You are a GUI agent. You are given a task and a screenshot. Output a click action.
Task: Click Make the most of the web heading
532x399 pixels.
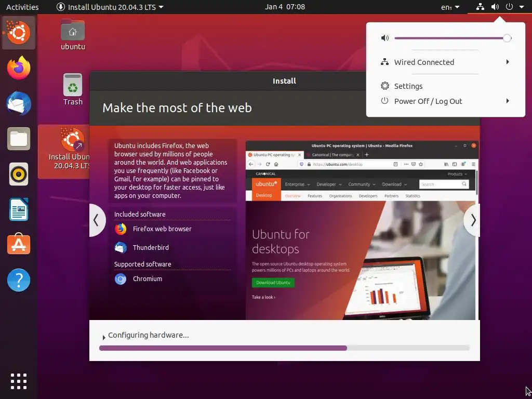tap(177, 108)
